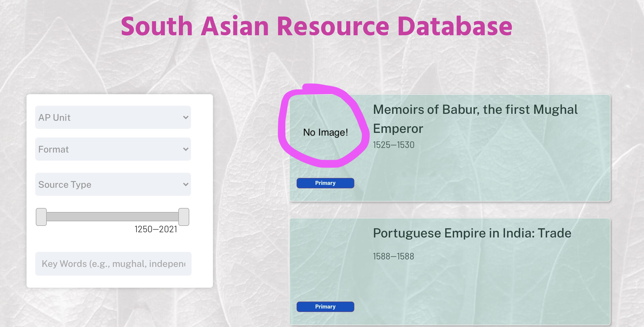Click the No Image placeholder thumbnail
The image size is (644, 327).
[325, 132]
